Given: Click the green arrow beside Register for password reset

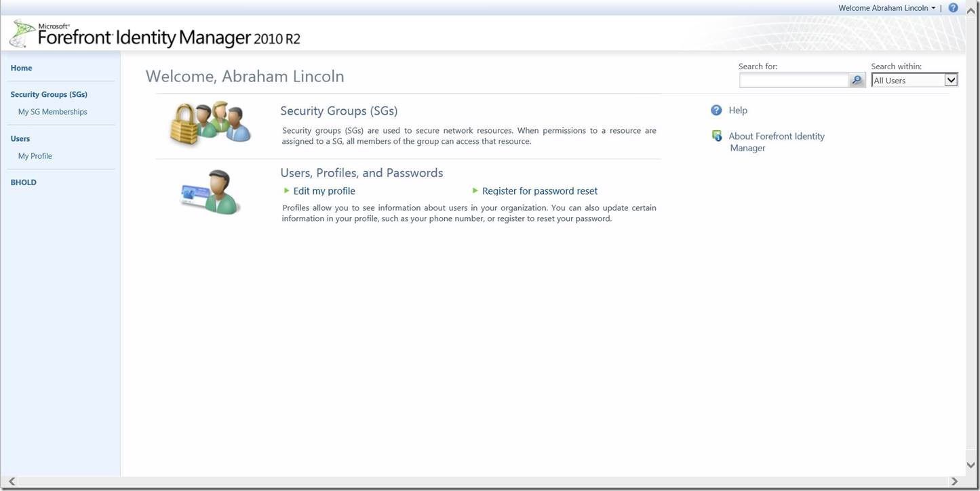Looking at the screenshot, I should 475,191.
